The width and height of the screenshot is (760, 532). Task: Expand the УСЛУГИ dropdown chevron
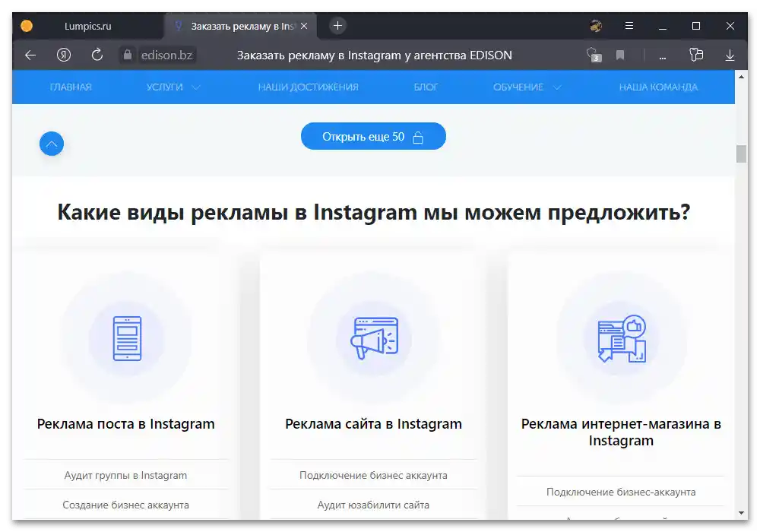pos(196,87)
